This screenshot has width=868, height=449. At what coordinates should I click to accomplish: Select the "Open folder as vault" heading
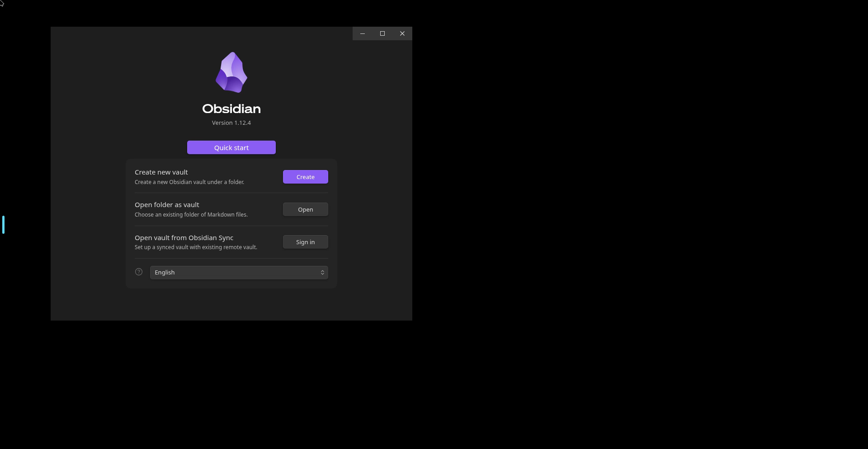click(x=167, y=205)
